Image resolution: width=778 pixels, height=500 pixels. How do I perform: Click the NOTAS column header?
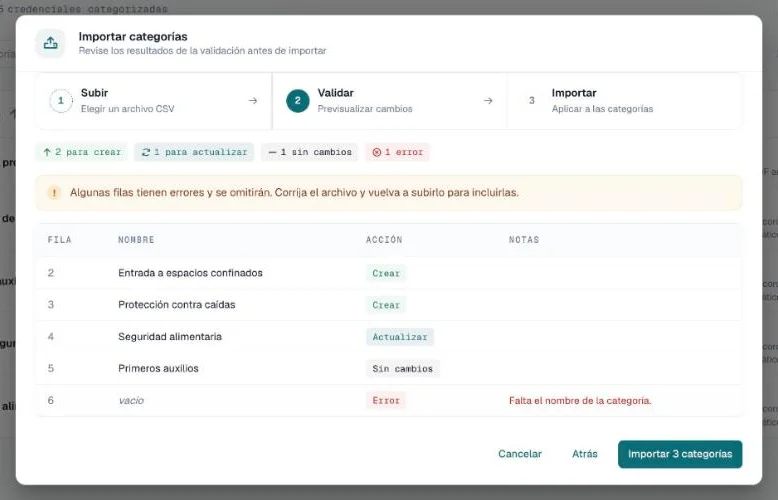(x=524, y=240)
